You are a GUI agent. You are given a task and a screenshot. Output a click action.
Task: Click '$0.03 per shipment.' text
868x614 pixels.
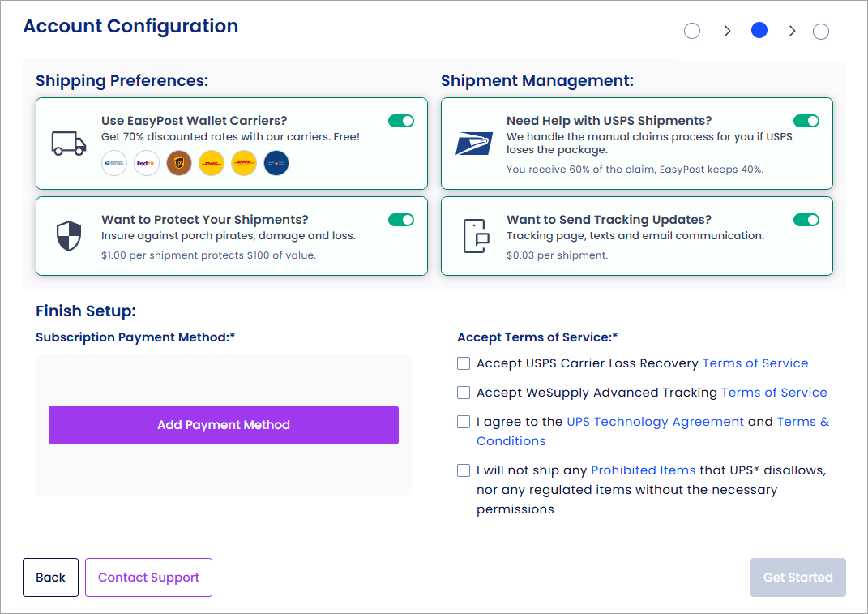557,255
